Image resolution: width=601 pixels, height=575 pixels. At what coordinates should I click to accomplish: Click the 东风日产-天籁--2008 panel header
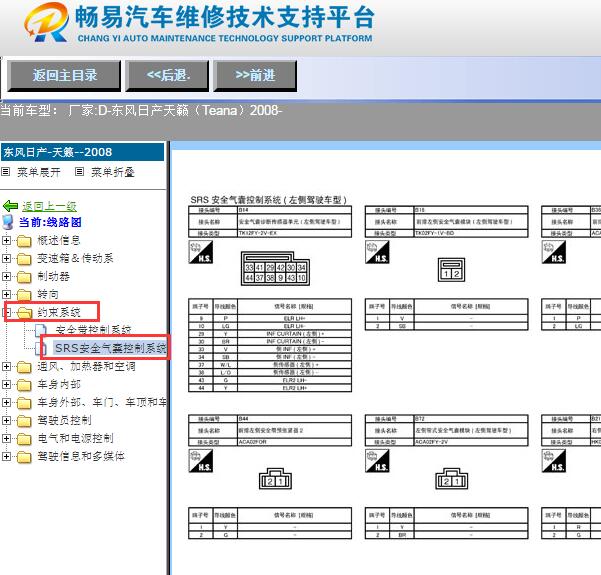[82, 152]
